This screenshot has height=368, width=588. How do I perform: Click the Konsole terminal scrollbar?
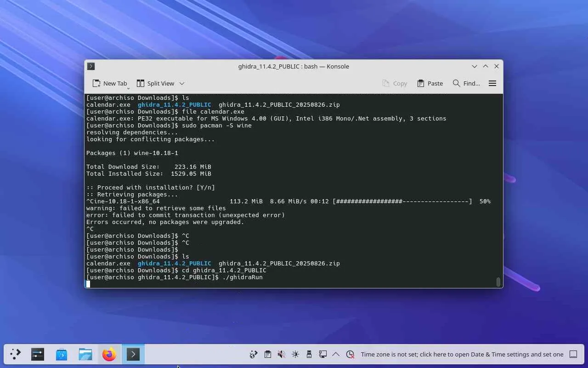click(x=498, y=282)
